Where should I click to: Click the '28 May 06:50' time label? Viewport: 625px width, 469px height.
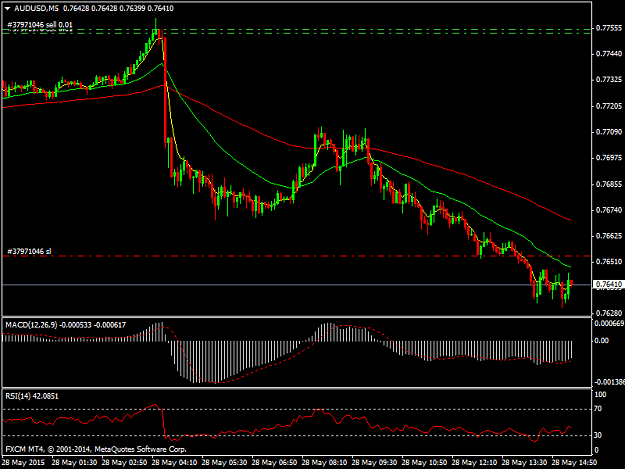[x=274, y=463]
